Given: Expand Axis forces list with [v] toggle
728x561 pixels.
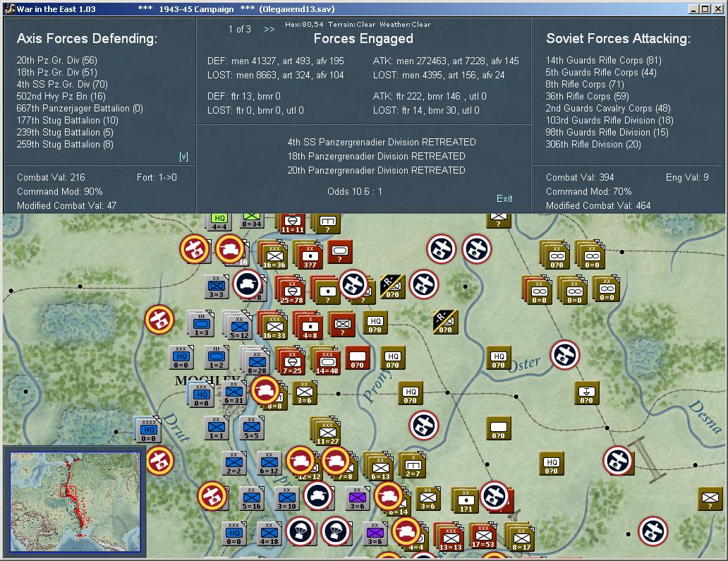Looking at the screenshot, I should [x=184, y=157].
